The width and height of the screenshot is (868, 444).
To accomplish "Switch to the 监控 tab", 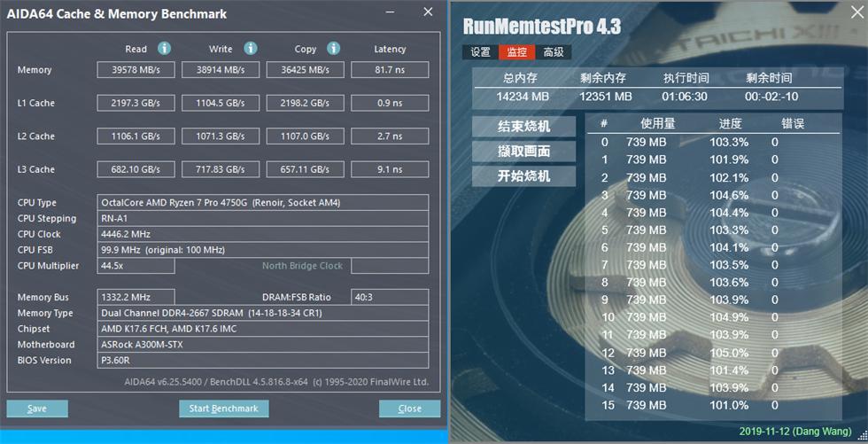I will [x=516, y=52].
